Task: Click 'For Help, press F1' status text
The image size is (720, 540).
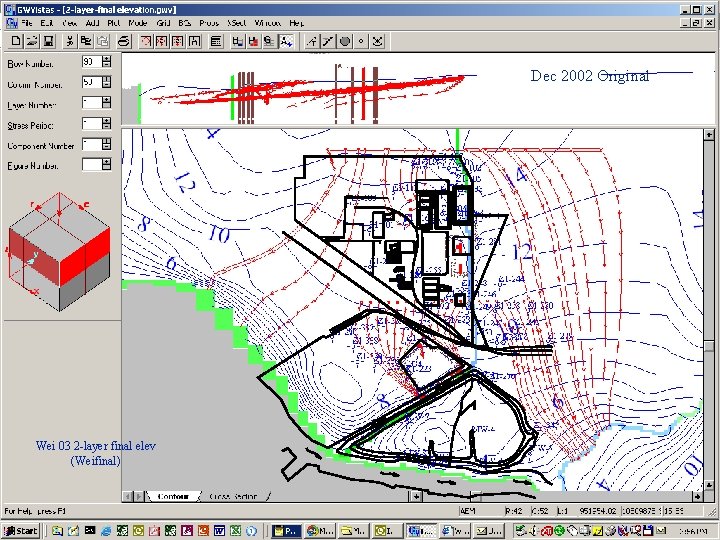Action: [x=35, y=511]
